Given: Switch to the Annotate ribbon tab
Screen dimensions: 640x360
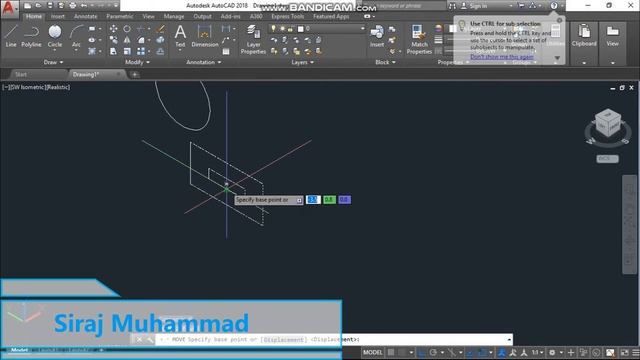Looking at the screenshot, I should (x=85, y=16).
